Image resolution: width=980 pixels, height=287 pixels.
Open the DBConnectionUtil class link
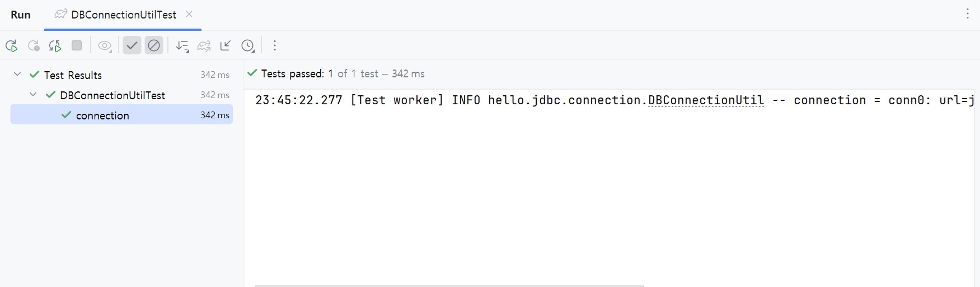[x=706, y=100]
